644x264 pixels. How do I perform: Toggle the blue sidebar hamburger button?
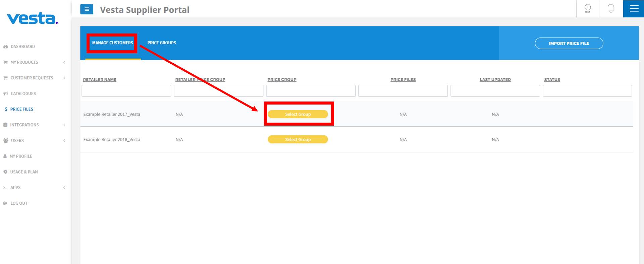(87, 9)
